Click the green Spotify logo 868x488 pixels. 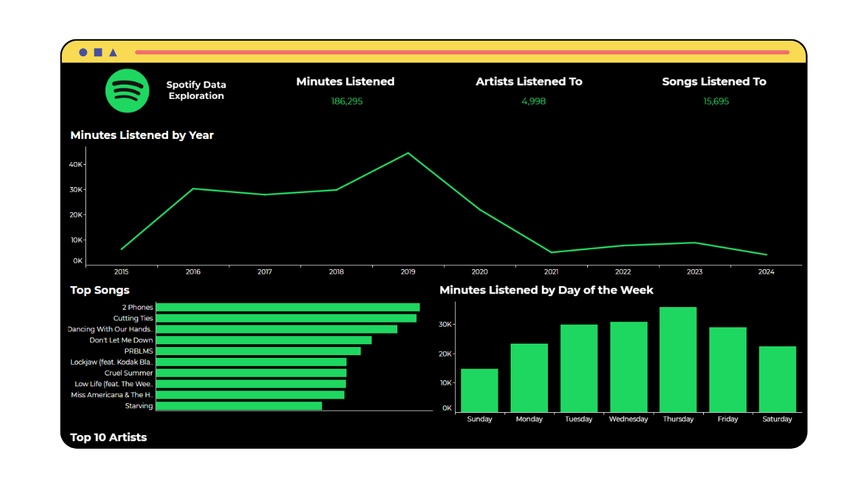click(x=127, y=91)
